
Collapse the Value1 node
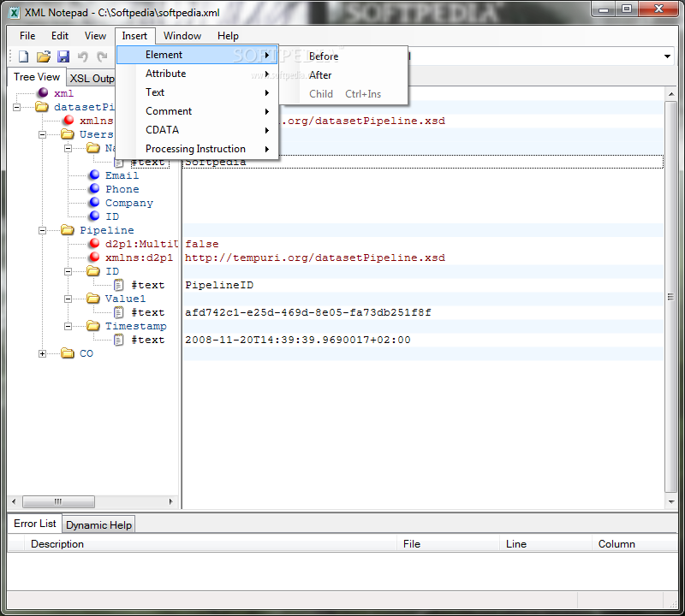point(68,299)
